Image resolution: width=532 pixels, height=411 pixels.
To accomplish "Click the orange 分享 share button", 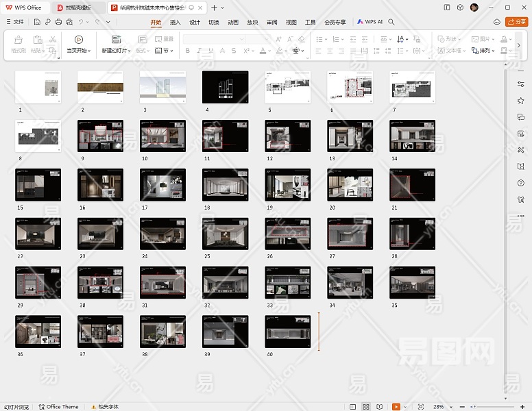I will click(x=516, y=22).
